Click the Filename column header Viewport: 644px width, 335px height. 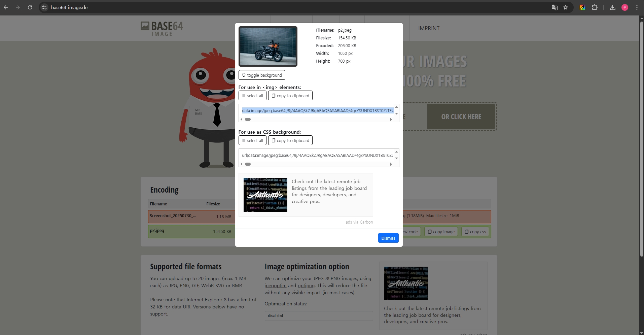[x=158, y=204]
